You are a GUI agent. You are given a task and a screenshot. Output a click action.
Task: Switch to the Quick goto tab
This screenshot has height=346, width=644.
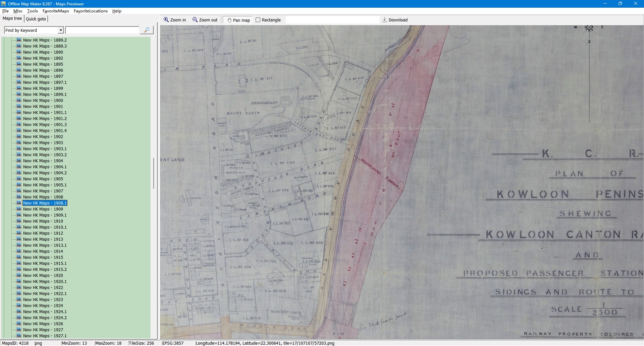tap(36, 19)
